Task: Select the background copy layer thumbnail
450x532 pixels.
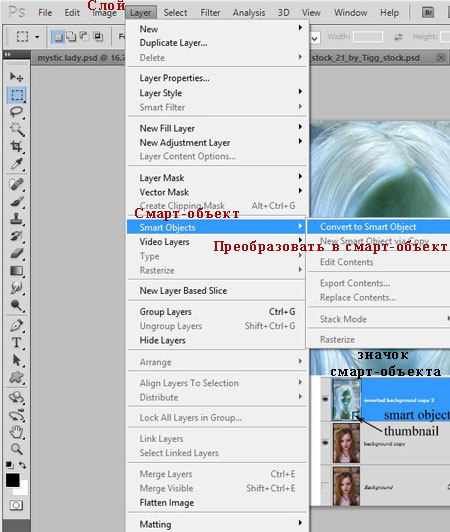Action: pyautogui.click(x=346, y=443)
